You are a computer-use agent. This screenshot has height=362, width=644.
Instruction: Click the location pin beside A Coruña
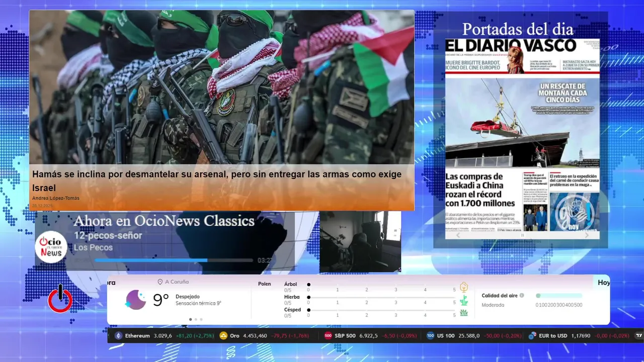160,282
